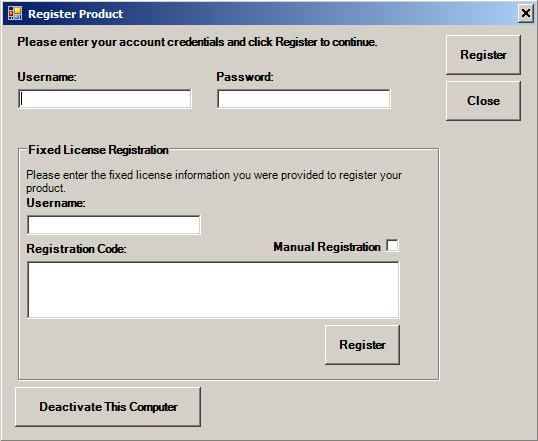Focus the Password input field
The width and height of the screenshot is (538, 441).
(304, 99)
